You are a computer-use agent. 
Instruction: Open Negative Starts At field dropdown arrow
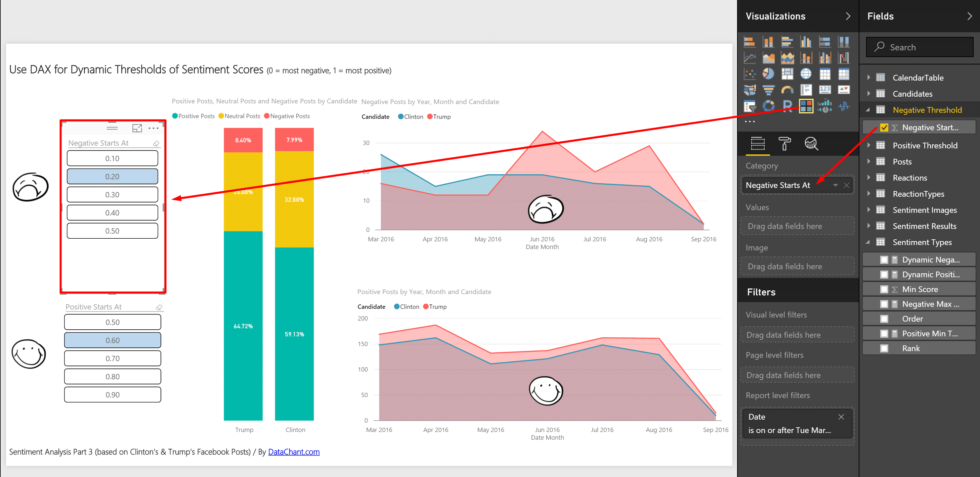[835, 186]
